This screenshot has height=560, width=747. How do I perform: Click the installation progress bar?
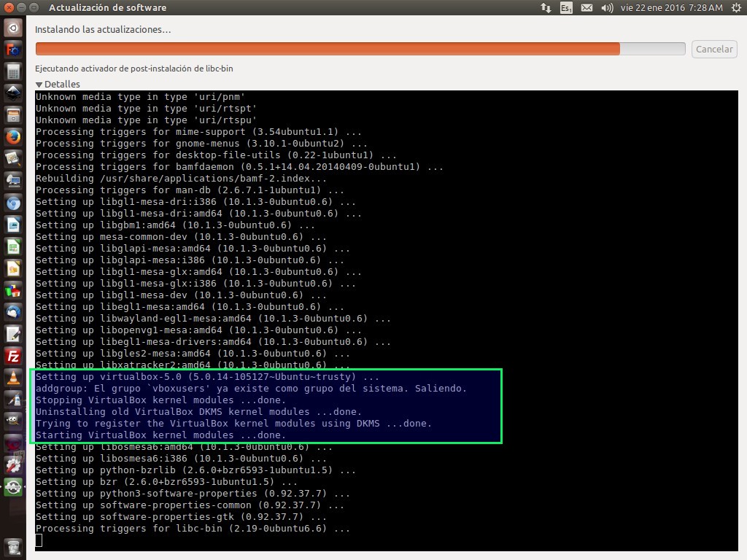360,49
